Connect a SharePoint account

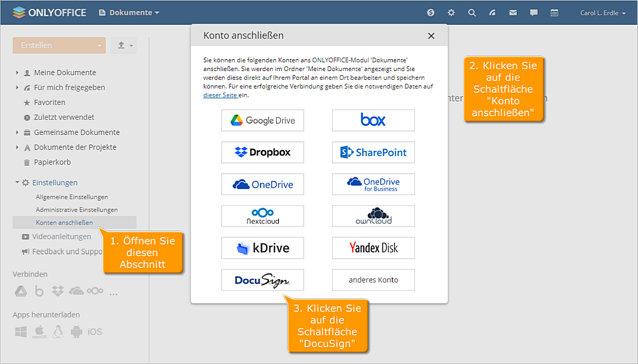pyautogui.click(x=373, y=152)
